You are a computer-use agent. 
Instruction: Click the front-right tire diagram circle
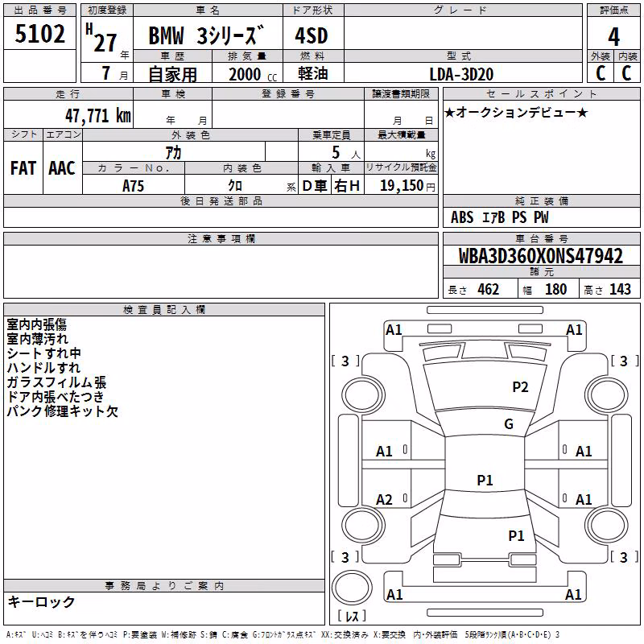tap(607, 394)
